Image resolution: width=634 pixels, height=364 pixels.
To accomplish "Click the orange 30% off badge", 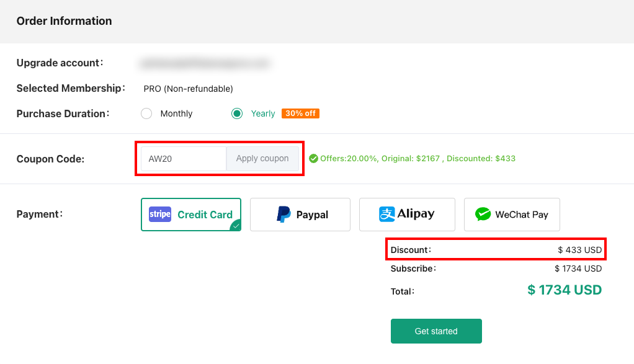I will [x=300, y=113].
